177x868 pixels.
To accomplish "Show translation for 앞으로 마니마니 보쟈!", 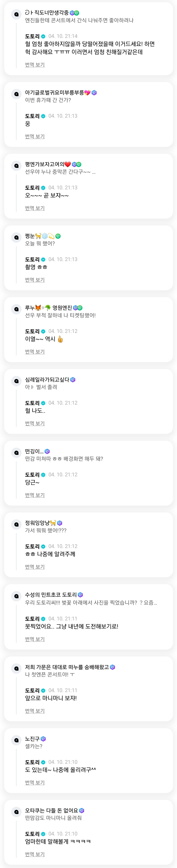I will pyautogui.click(x=35, y=711).
